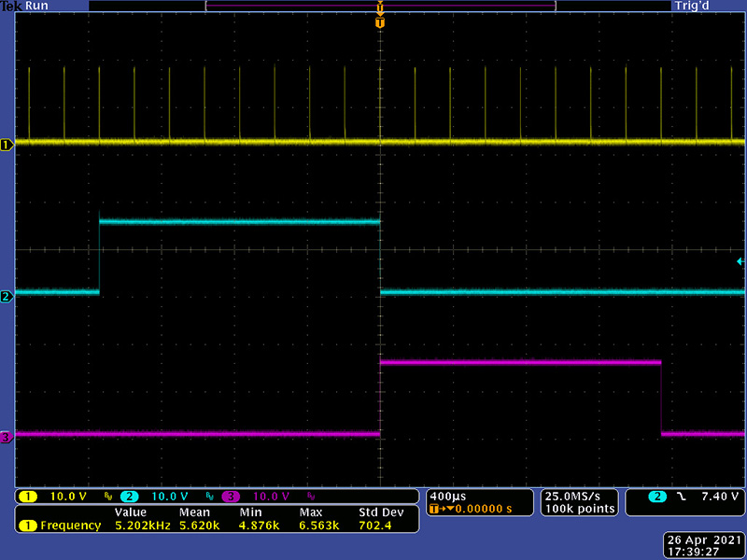This screenshot has height=560, width=747.
Task: Click the channel 2 cyan ground marker
Action: coord(7,296)
